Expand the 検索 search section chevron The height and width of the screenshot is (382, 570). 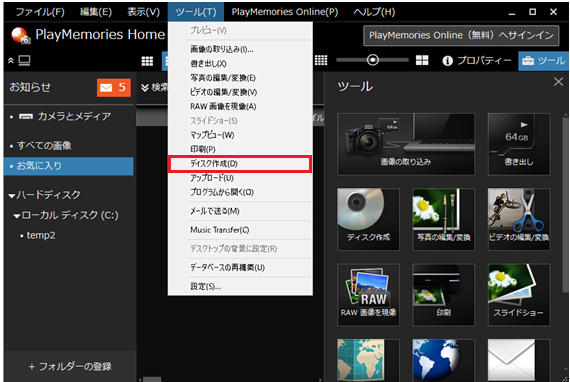click(145, 88)
